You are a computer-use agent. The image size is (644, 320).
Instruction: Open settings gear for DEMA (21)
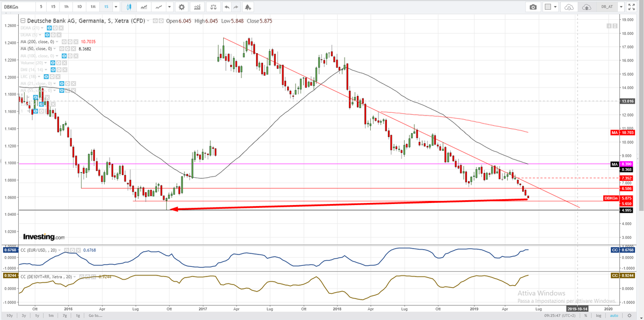pos(55,28)
